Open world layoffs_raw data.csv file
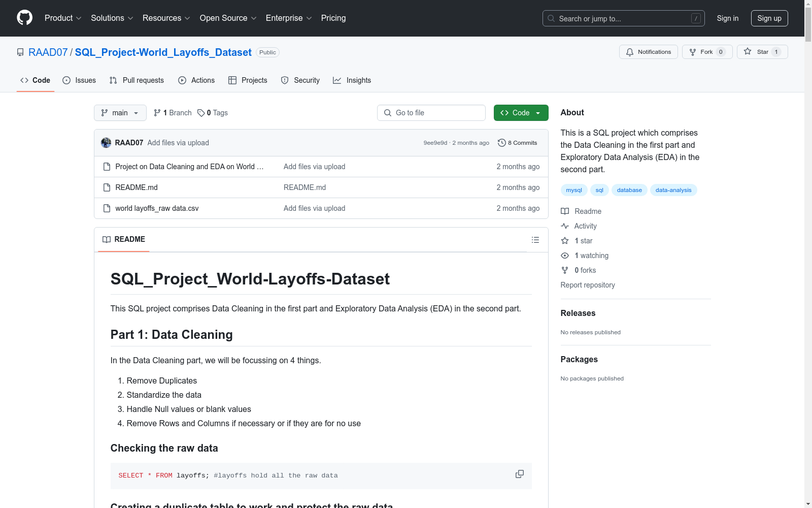Screen dimensions: 812x508 (157, 208)
